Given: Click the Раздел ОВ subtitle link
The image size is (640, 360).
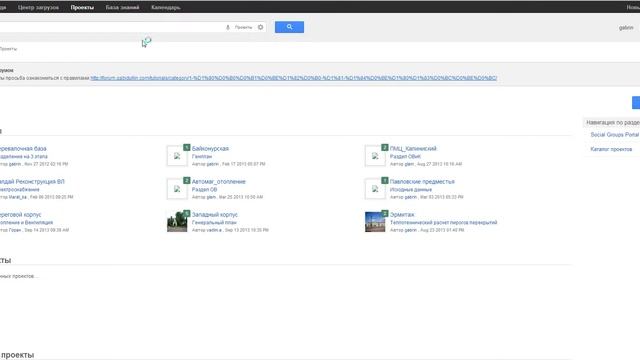Looking at the screenshot, I should coord(204,189).
